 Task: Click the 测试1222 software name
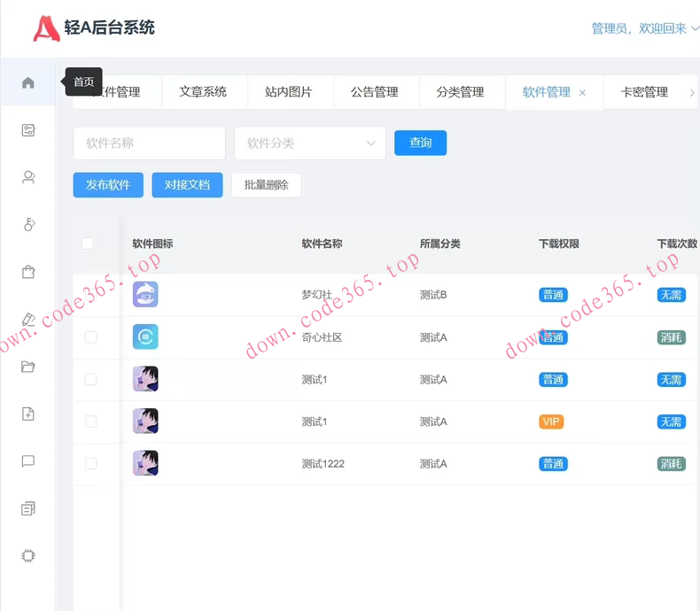(323, 464)
